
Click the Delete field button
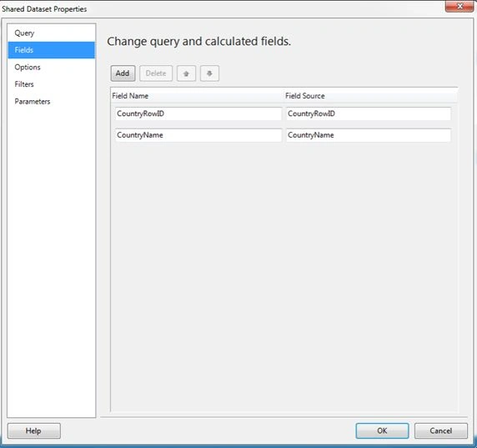(156, 73)
